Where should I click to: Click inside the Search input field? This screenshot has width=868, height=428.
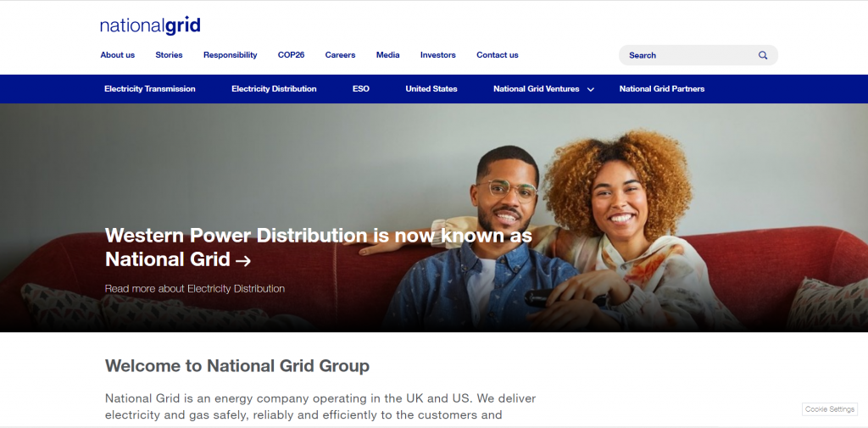pos(689,55)
